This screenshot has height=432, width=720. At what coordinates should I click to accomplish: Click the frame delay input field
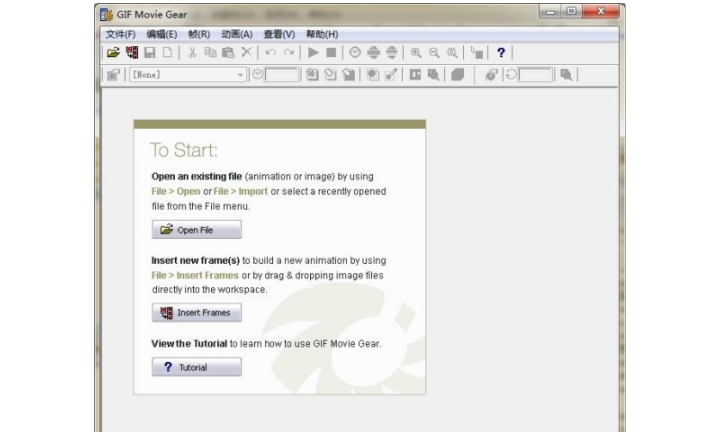pyautogui.click(x=281, y=75)
